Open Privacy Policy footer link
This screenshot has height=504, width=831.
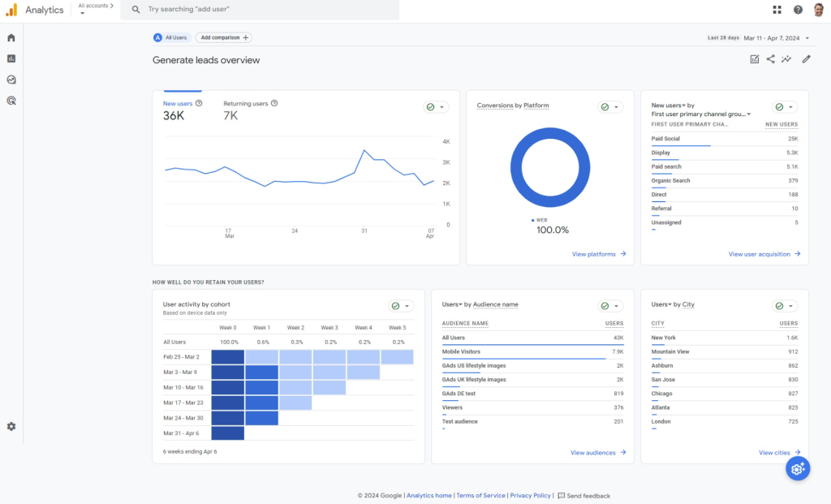coord(530,496)
